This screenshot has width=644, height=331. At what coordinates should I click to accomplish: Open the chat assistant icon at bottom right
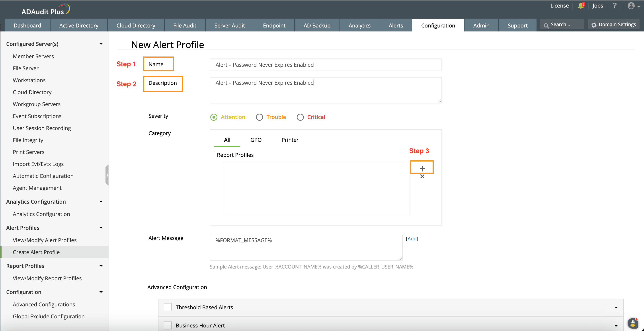[632, 323]
